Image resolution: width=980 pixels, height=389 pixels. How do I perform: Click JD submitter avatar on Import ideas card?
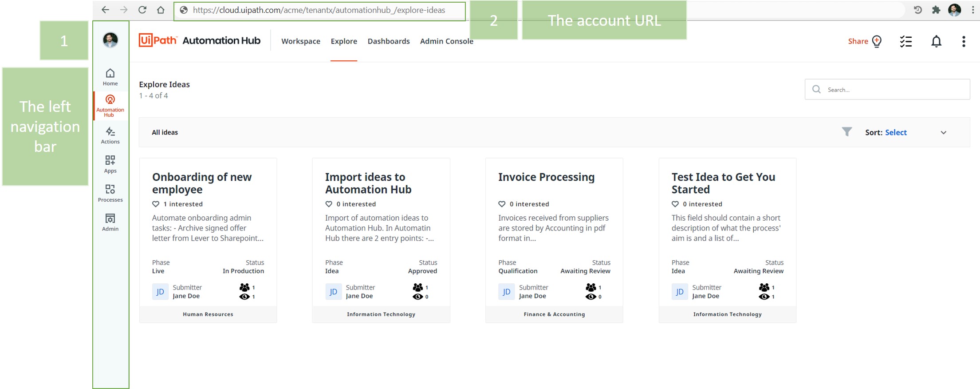[333, 292]
